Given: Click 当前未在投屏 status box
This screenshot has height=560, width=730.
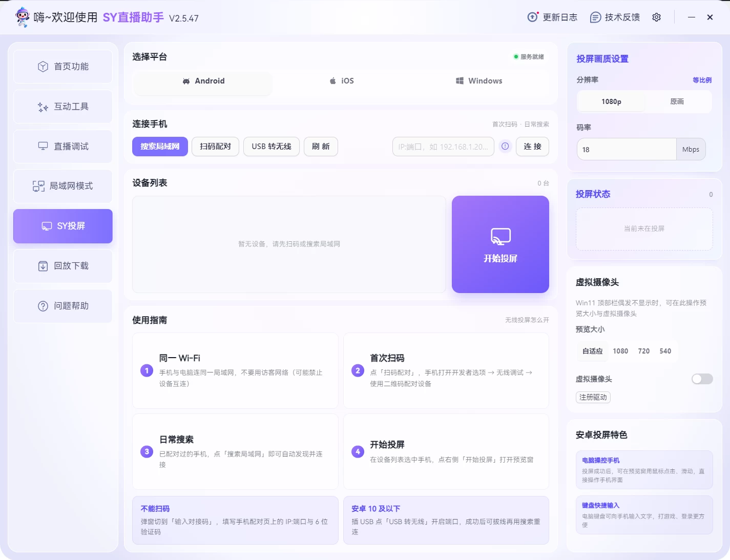Looking at the screenshot, I should point(644,229).
